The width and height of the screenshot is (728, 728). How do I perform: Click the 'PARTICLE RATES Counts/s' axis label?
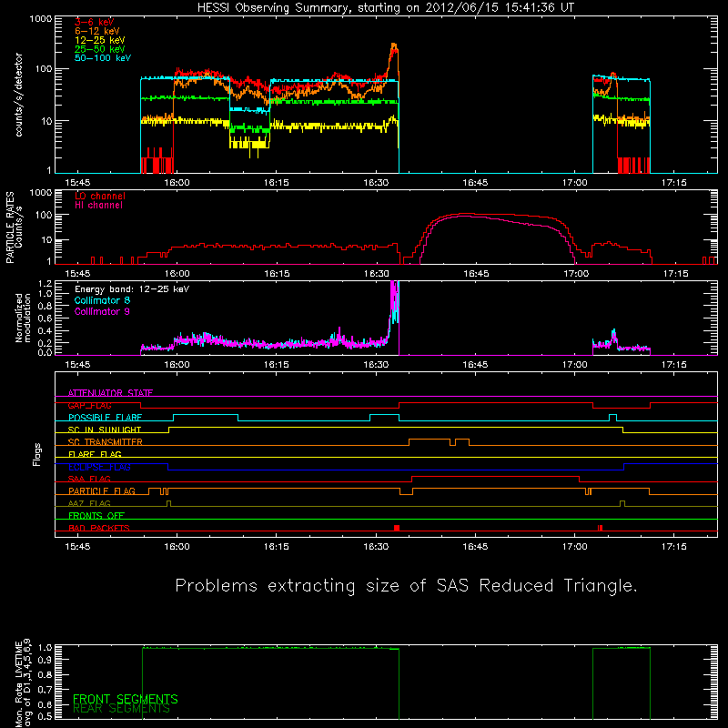(14, 227)
